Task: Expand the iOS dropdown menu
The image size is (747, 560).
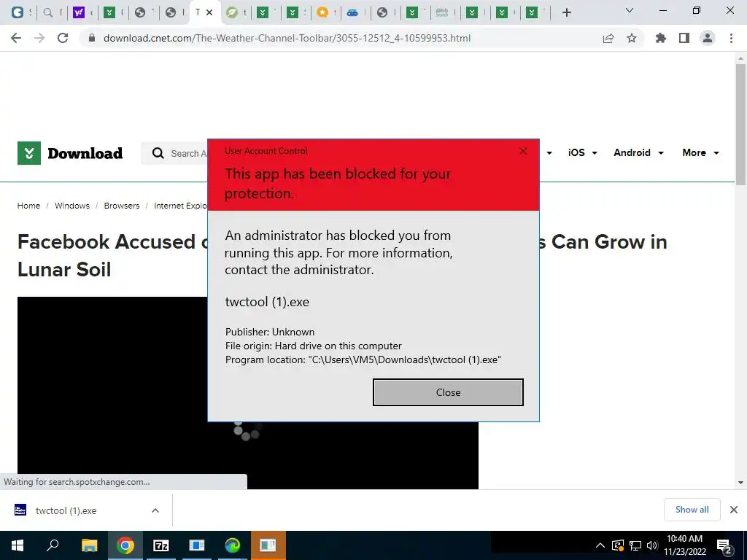Action: 582,153
